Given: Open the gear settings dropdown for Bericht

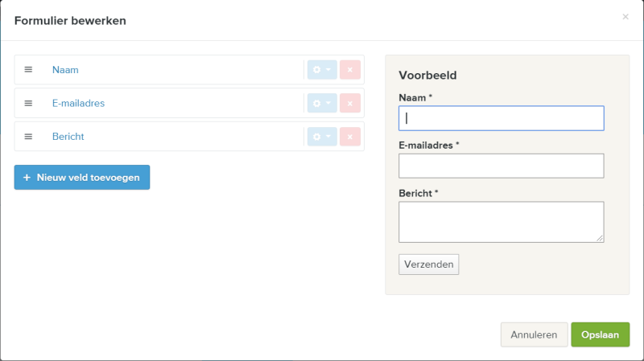Looking at the screenshot, I should tap(322, 137).
